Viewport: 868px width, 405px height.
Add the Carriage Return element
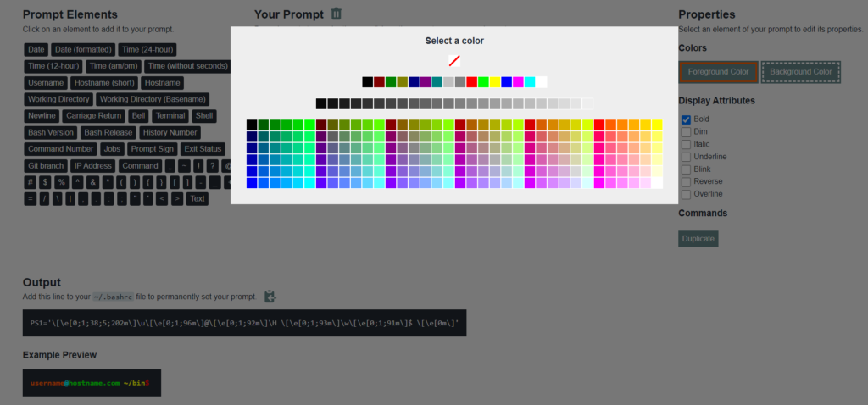(x=93, y=116)
